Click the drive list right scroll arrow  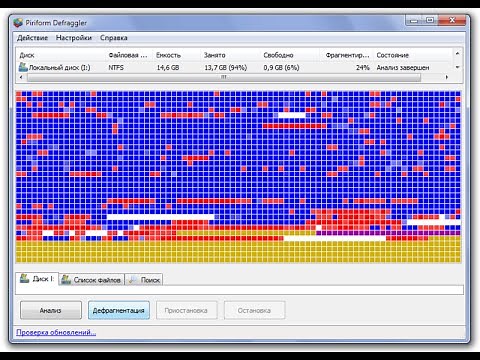pos(447,77)
